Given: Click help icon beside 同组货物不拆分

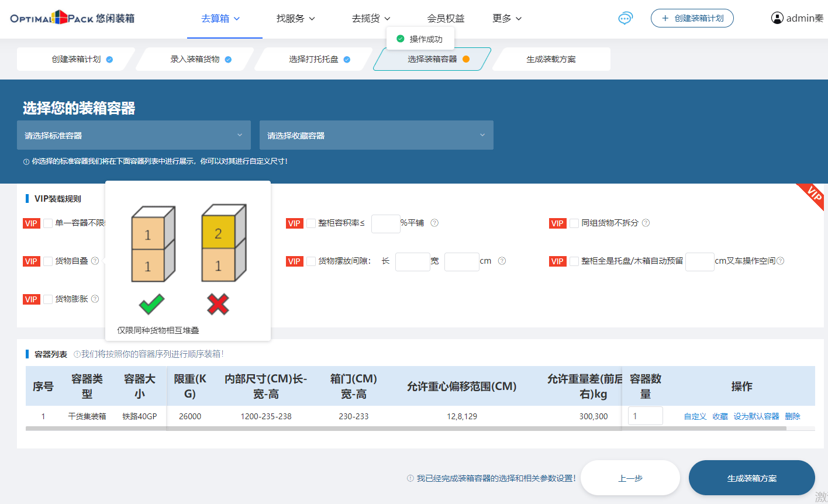Looking at the screenshot, I should (646, 223).
